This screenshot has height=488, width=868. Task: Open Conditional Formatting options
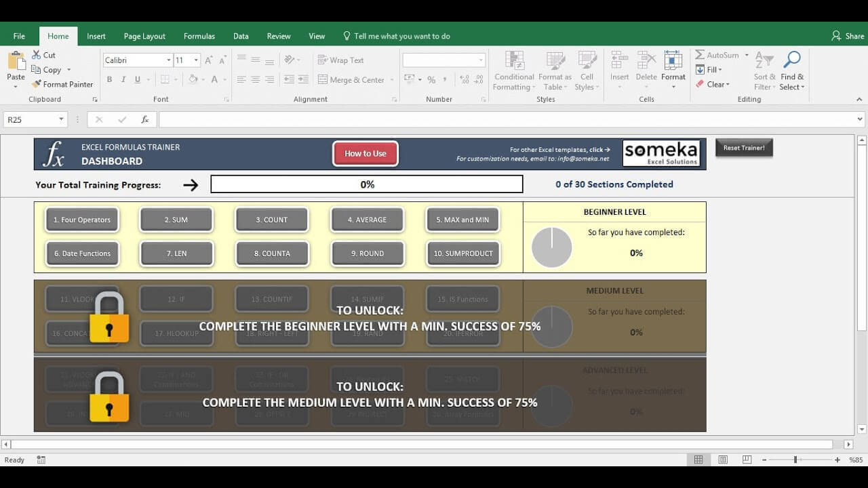pyautogui.click(x=513, y=70)
